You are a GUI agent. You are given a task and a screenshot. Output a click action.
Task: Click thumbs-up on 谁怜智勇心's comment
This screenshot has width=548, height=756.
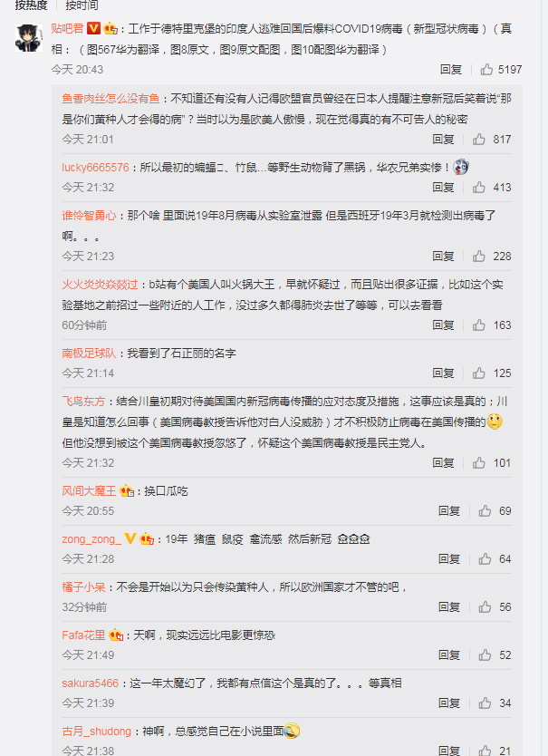pyautogui.click(x=478, y=256)
